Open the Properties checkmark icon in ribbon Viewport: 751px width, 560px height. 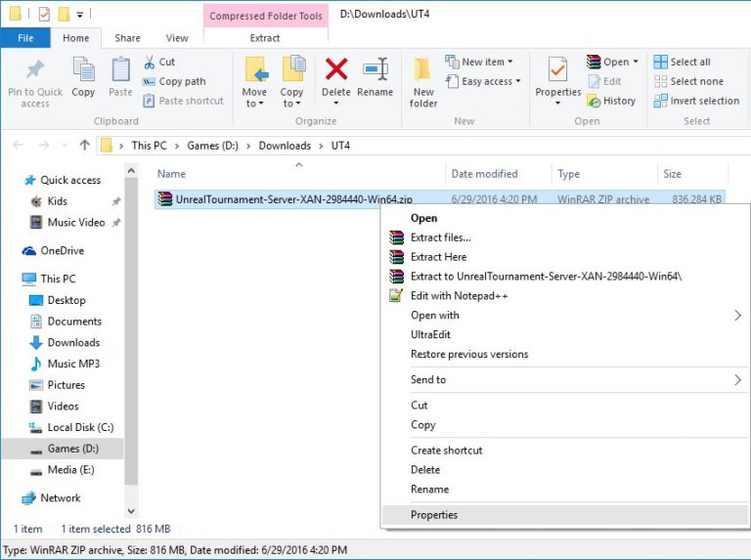[558, 70]
